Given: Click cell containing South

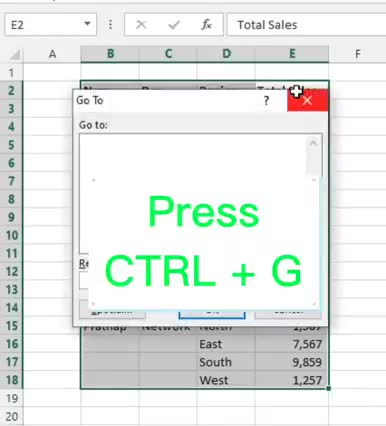Looking at the screenshot, I should (226, 362).
